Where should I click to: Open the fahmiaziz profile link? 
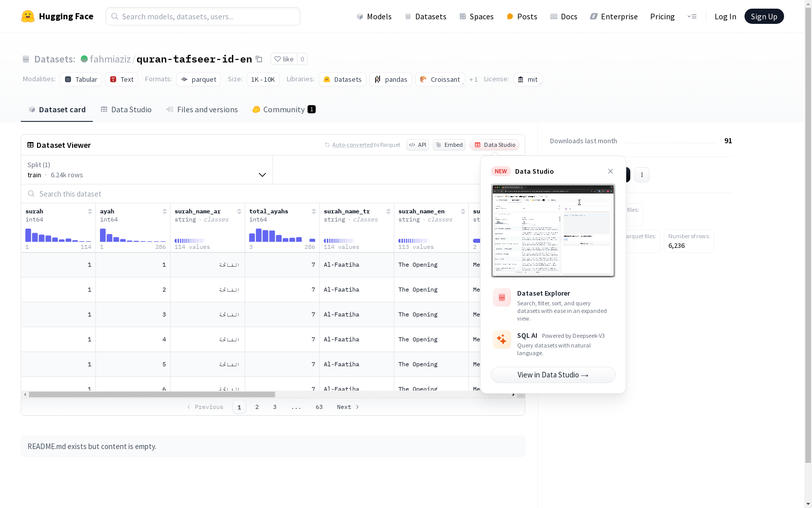pos(110,59)
